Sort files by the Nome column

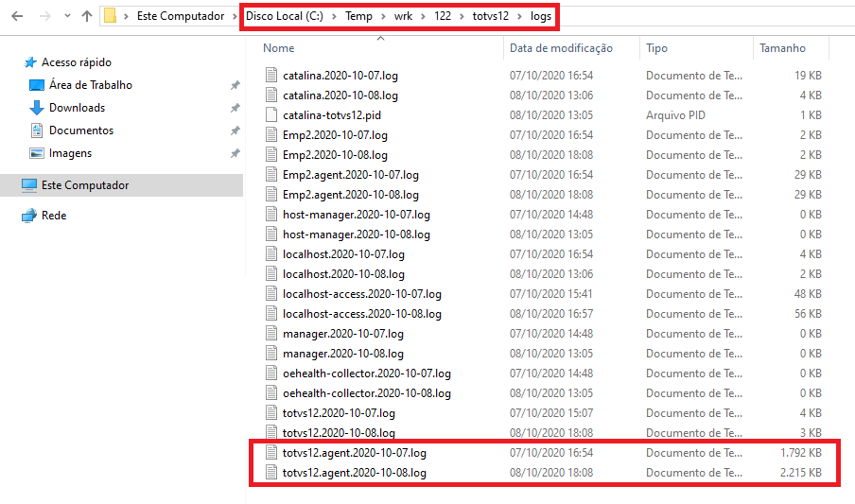(279, 48)
